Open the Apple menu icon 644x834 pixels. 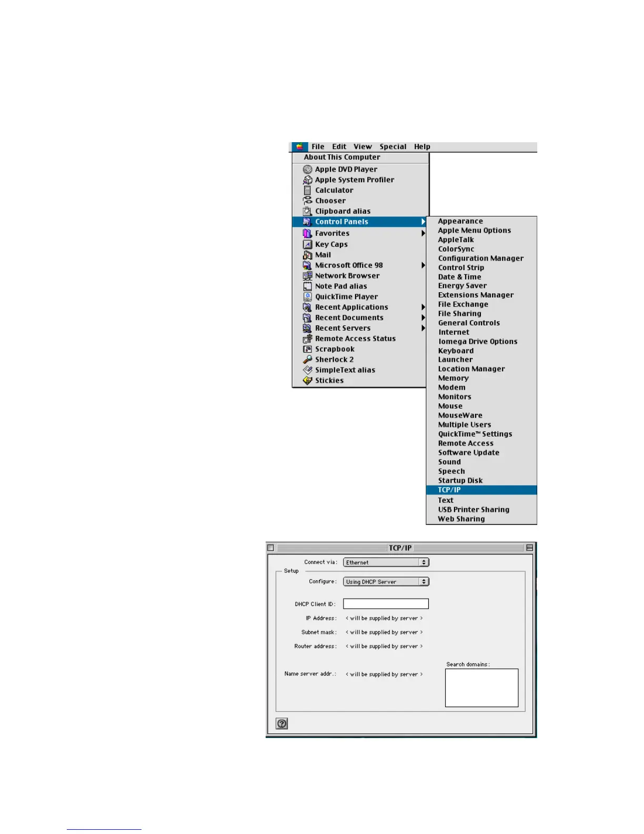[299, 147]
